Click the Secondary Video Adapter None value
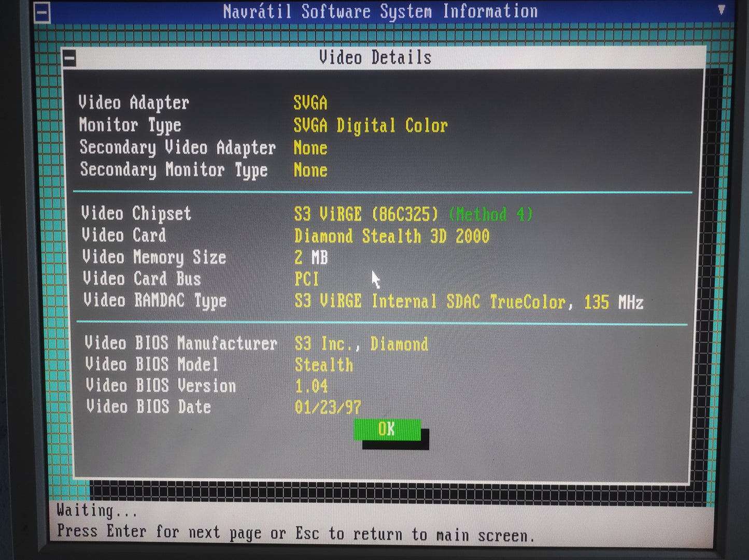Screen dimensions: 749x560 [x=310, y=148]
